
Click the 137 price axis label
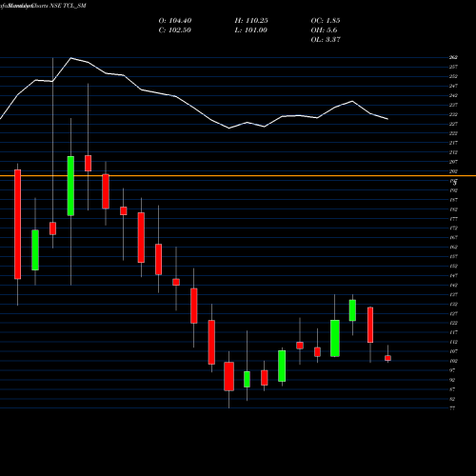click(453, 294)
